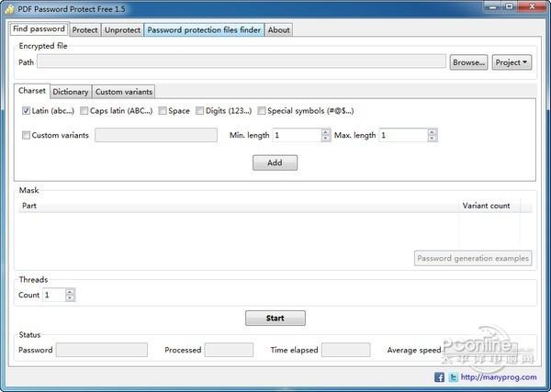Click the threads Count value field

coord(54,295)
